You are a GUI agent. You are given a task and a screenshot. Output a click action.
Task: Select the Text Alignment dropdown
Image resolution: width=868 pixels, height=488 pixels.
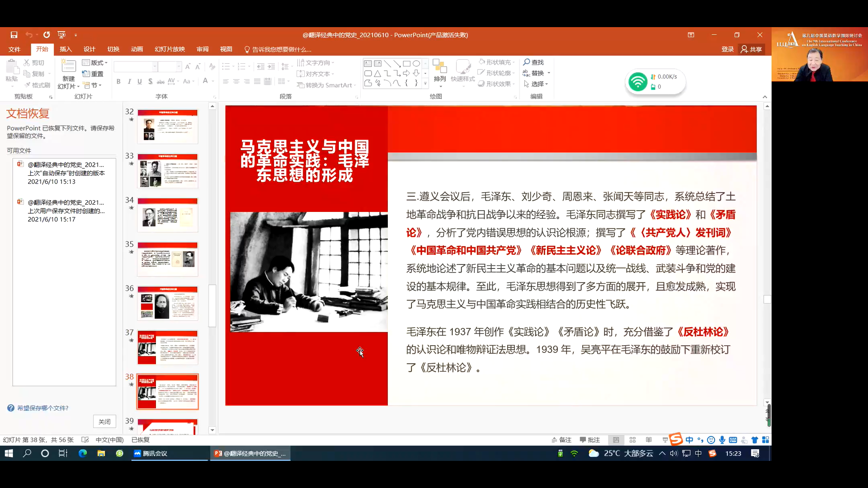click(x=316, y=73)
